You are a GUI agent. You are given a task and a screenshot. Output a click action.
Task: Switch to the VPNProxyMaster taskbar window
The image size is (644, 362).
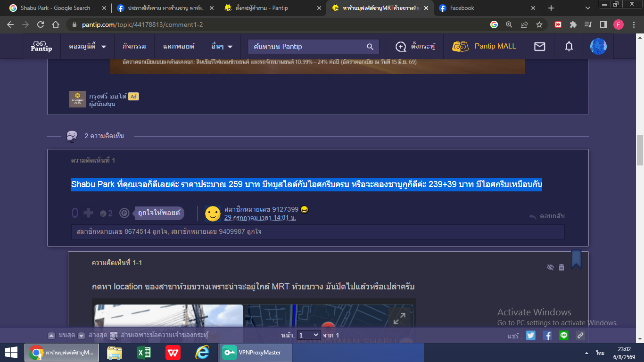pyautogui.click(x=255, y=353)
